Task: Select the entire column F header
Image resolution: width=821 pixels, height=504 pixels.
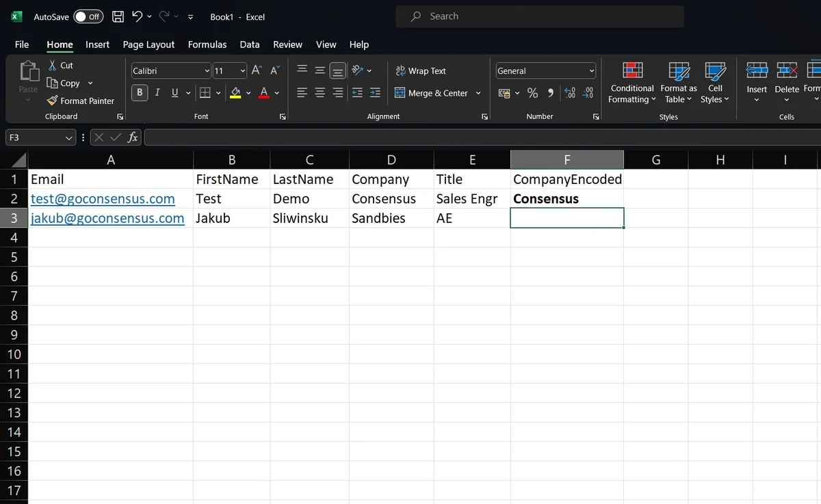Action: [x=567, y=159]
